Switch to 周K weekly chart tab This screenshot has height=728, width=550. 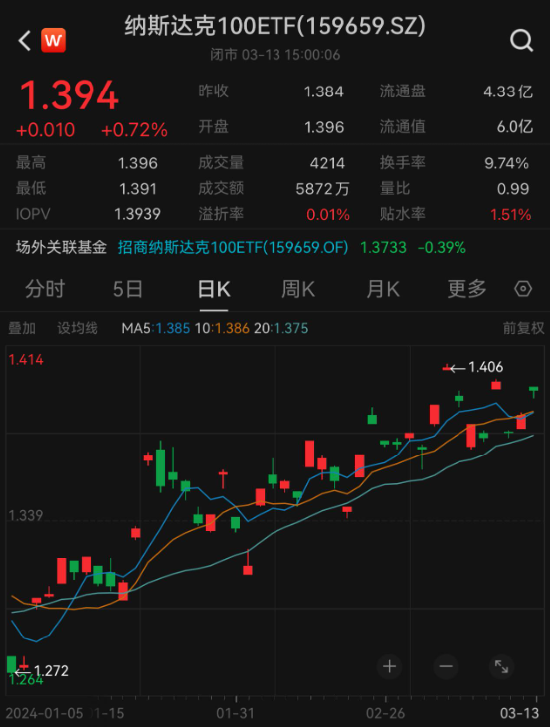coord(298,289)
